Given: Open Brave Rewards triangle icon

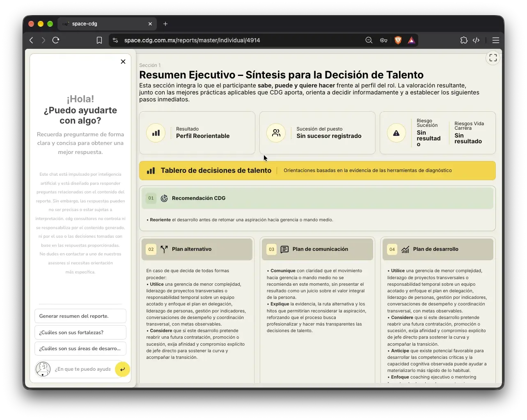Looking at the screenshot, I should pyautogui.click(x=411, y=40).
